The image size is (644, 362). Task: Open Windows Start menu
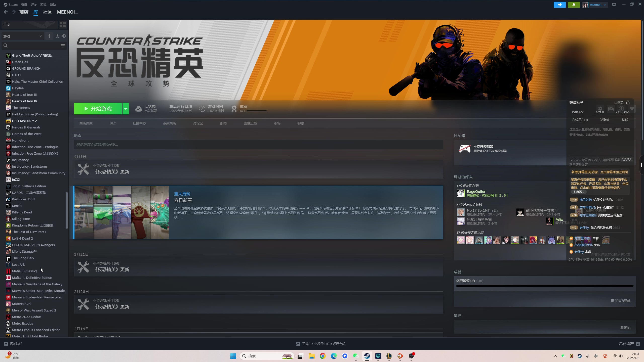tap(233, 356)
